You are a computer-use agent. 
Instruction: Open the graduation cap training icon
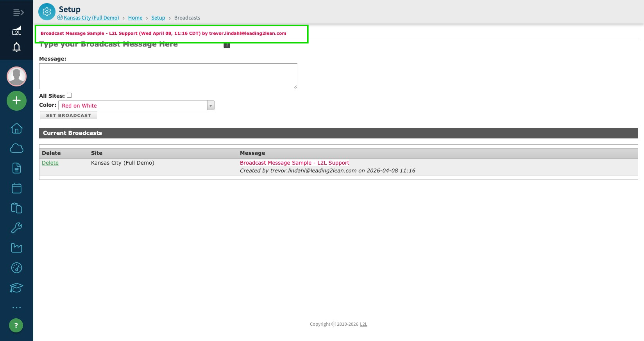(x=16, y=288)
